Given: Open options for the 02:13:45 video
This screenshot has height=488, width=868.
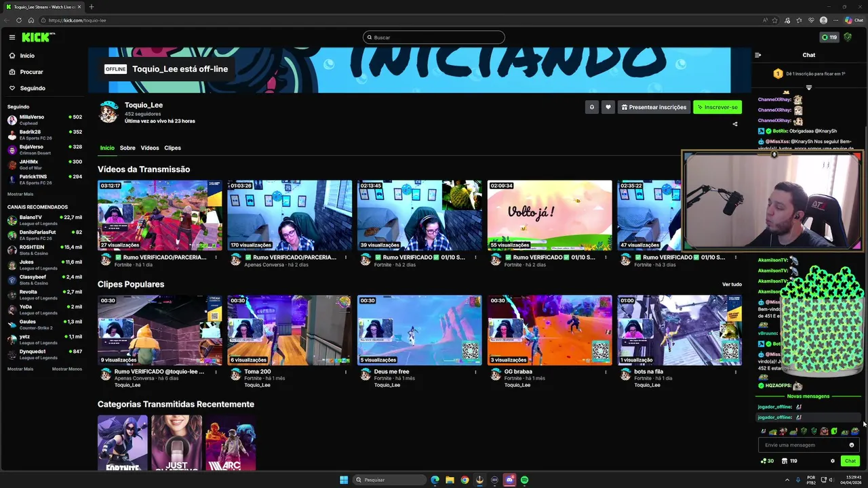Looking at the screenshot, I should click(476, 258).
